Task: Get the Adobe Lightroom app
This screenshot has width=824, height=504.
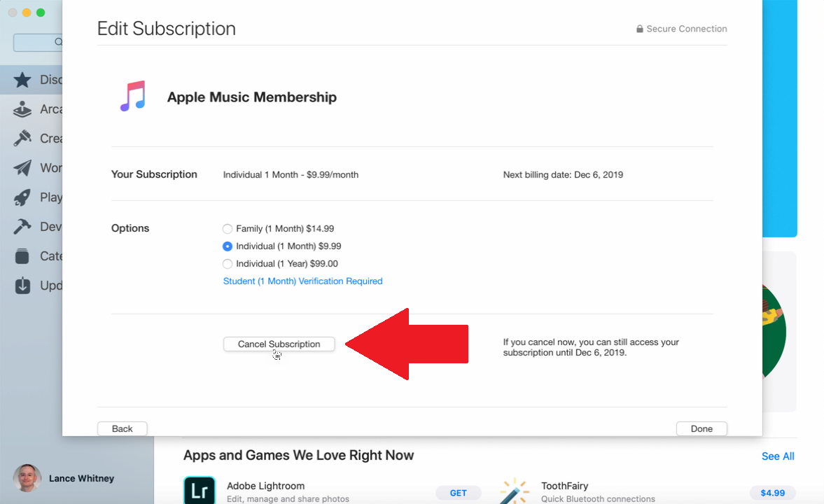Action: pyautogui.click(x=458, y=493)
